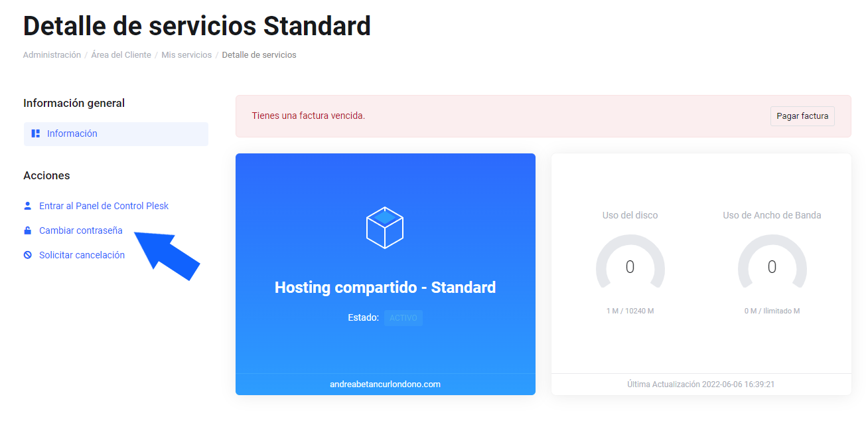Screen dimensions: 868x427
Task: Pay the overdue invoice with Pagar factura
Action: pos(802,116)
